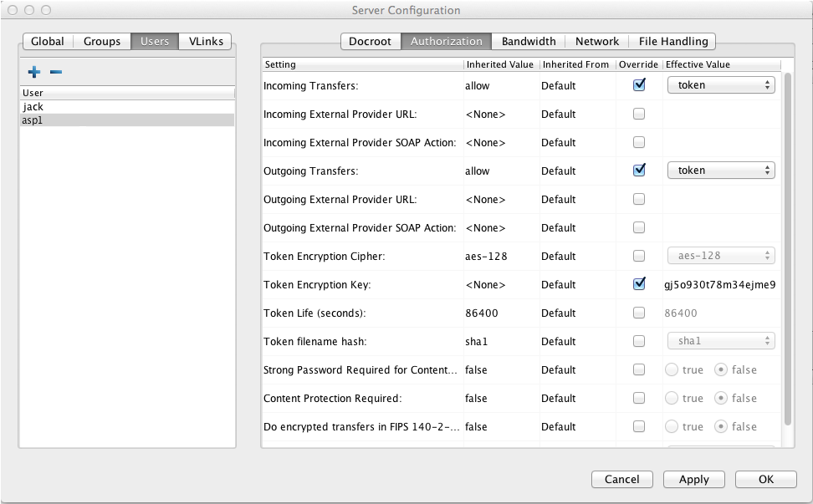Select the Docroot tab
The height and width of the screenshot is (504, 813).
pyautogui.click(x=370, y=41)
